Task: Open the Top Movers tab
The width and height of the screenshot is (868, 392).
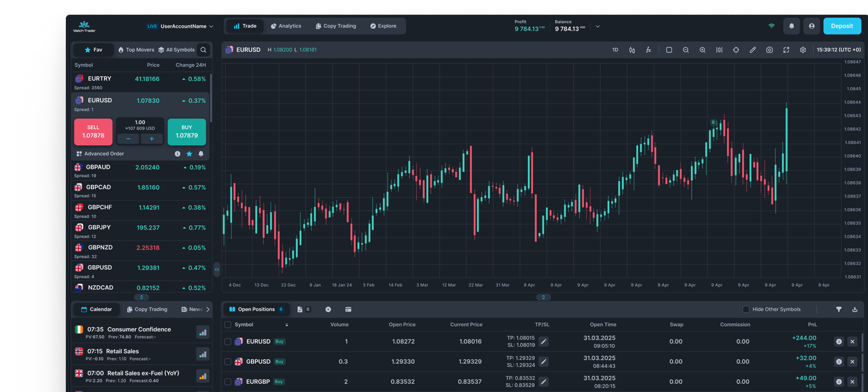Action: pos(136,50)
